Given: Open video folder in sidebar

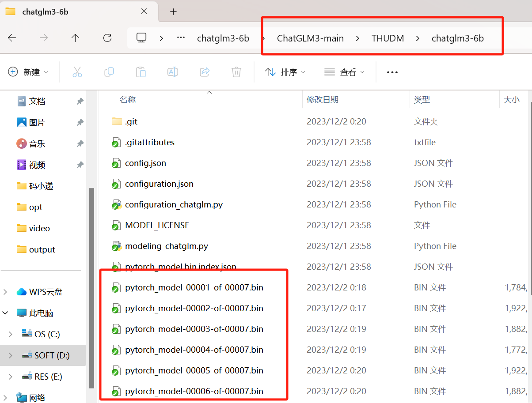Looking at the screenshot, I should click(39, 228).
